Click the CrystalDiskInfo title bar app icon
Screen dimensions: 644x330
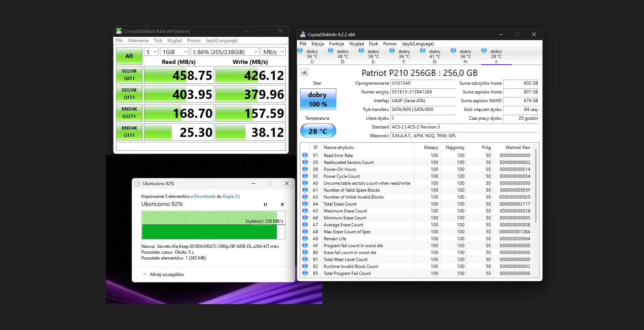point(303,35)
